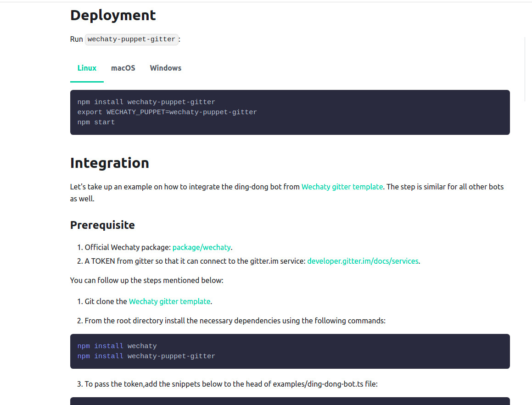Viewport: 532px width, 405px height.
Task: Click the Prerequisite heading
Action: [102, 225]
